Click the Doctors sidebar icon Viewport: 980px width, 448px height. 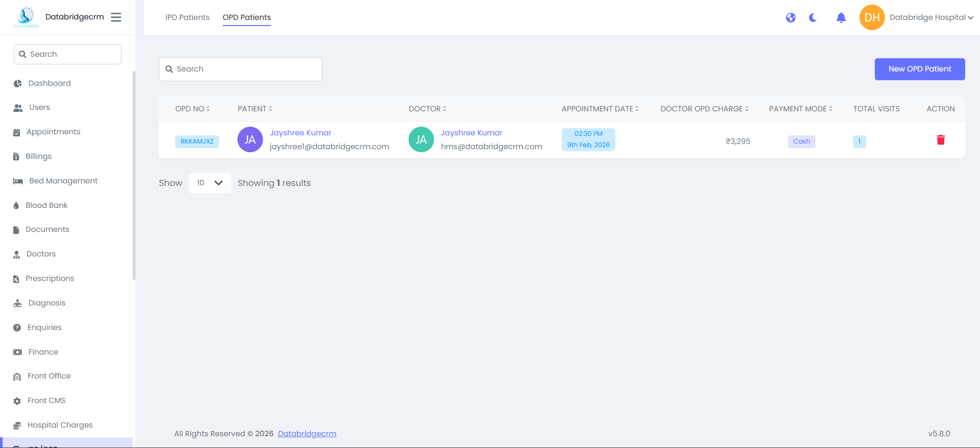click(16, 254)
